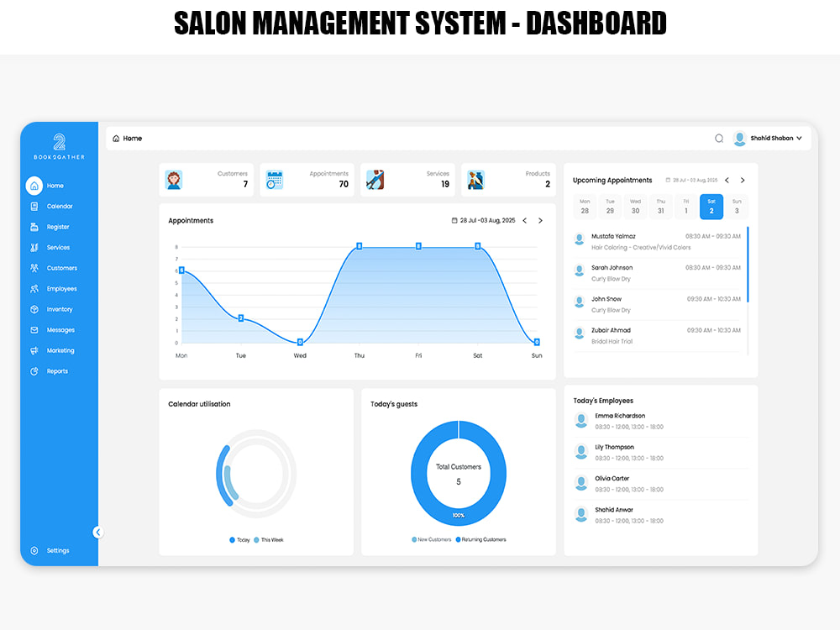Screen dimensions: 840x630
Task: Select Mon 28 day tab
Action: pos(585,207)
